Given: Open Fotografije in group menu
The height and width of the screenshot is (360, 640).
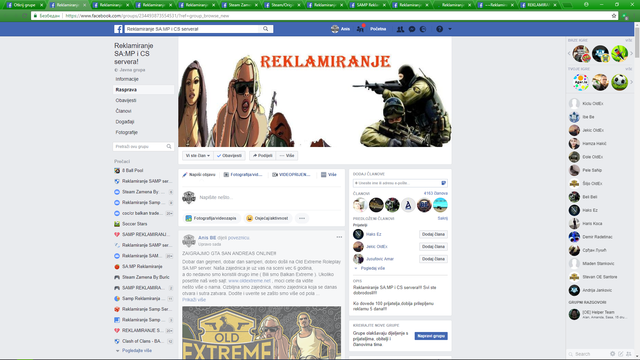Looking at the screenshot, I should tap(127, 132).
